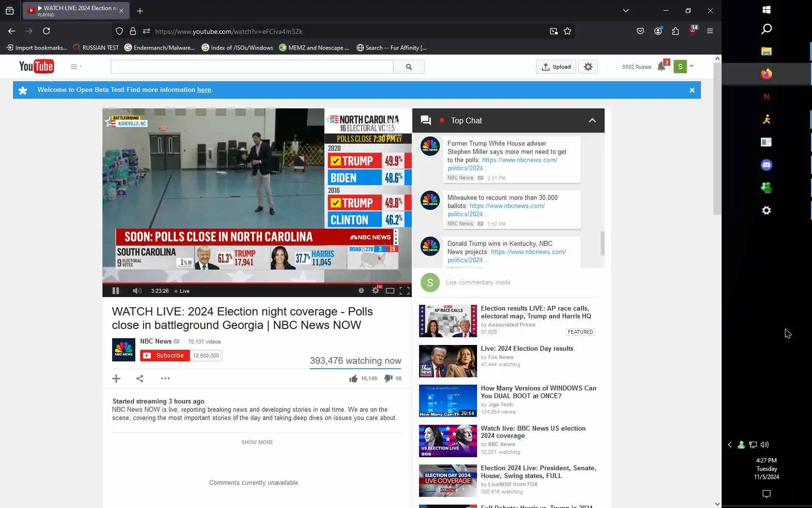Open the Firefox extensions puzzle icon

pos(675,31)
